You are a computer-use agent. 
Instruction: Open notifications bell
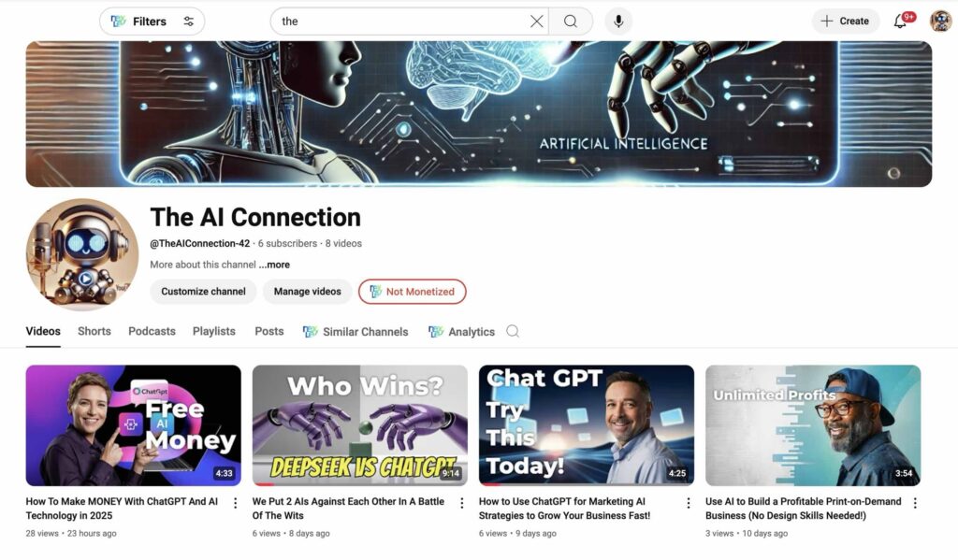(900, 22)
